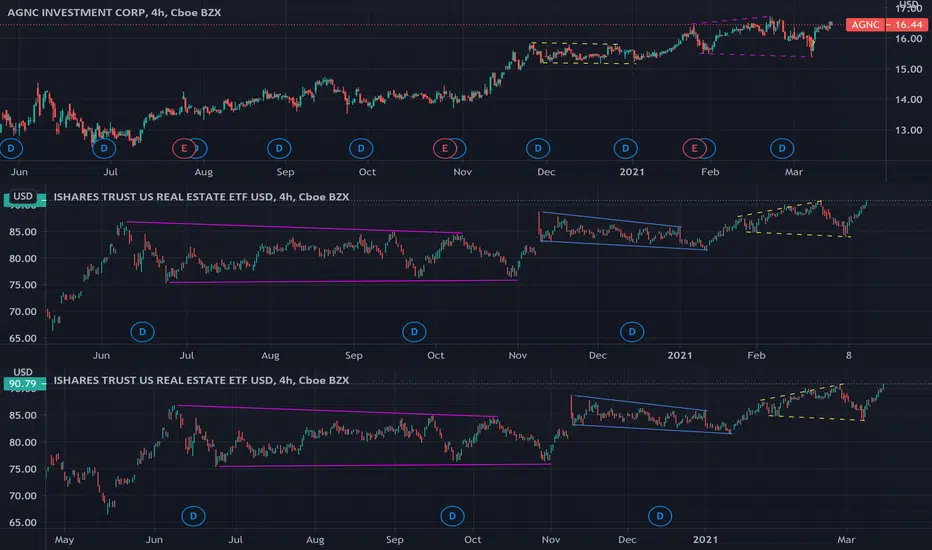Click the 8 date label on middle time axis
Screen dimensions: 932x550
pyautogui.click(x=849, y=356)
